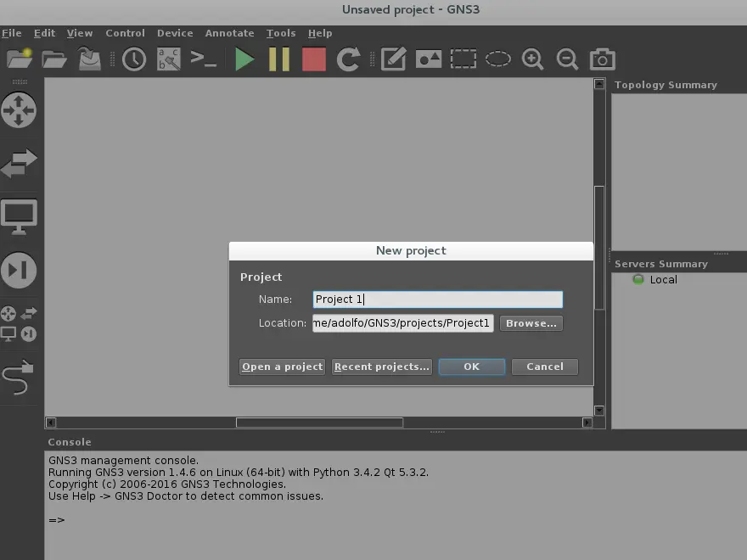Click Browse... next to Location field
This screenshot has height=560, width=747.
tap(531, 323)
